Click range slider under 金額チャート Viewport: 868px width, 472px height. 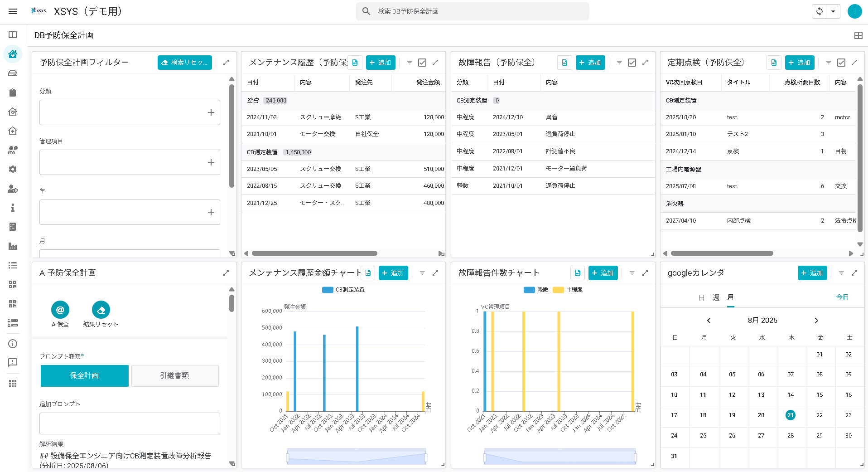click(x=357, y=457)
